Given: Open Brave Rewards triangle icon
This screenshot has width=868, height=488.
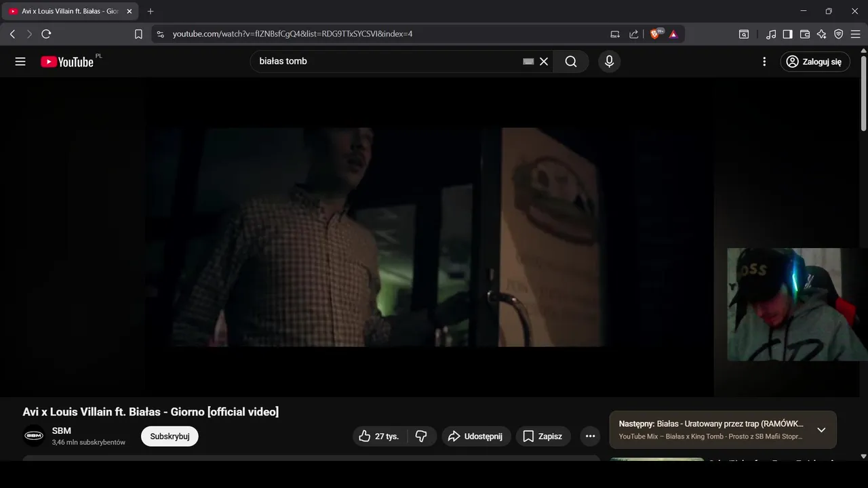Looking at the screenshot, I should click(673, 34).
